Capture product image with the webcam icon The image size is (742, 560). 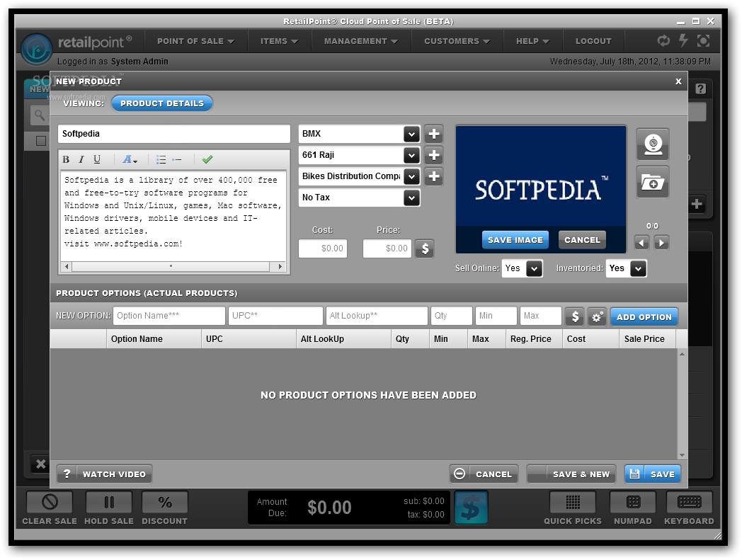click(653, 144)
